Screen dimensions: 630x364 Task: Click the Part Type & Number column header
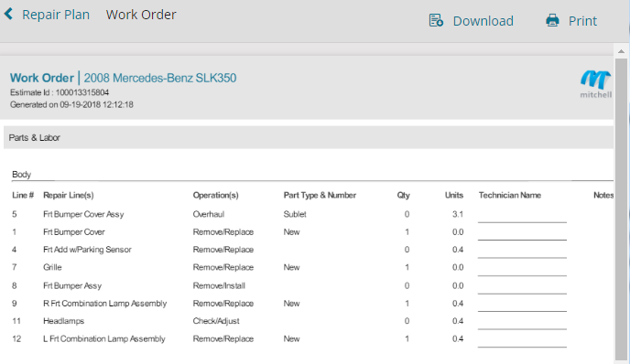[x=320, y=196]
